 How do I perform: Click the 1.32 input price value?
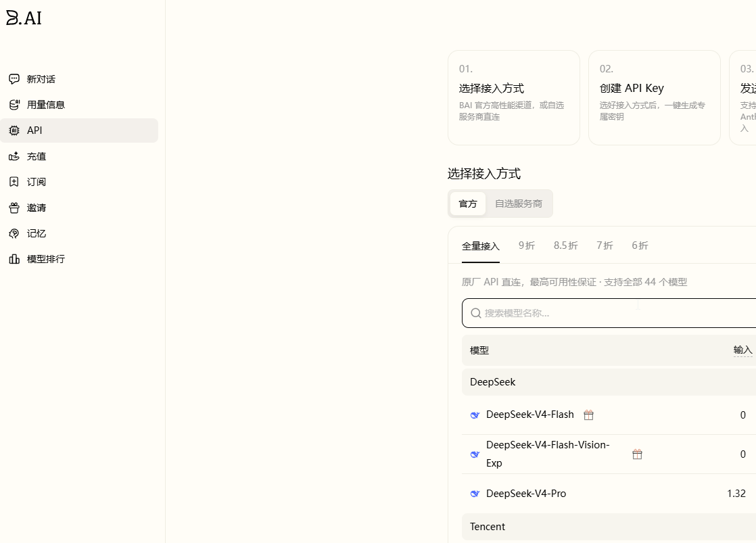pos(736,494)
